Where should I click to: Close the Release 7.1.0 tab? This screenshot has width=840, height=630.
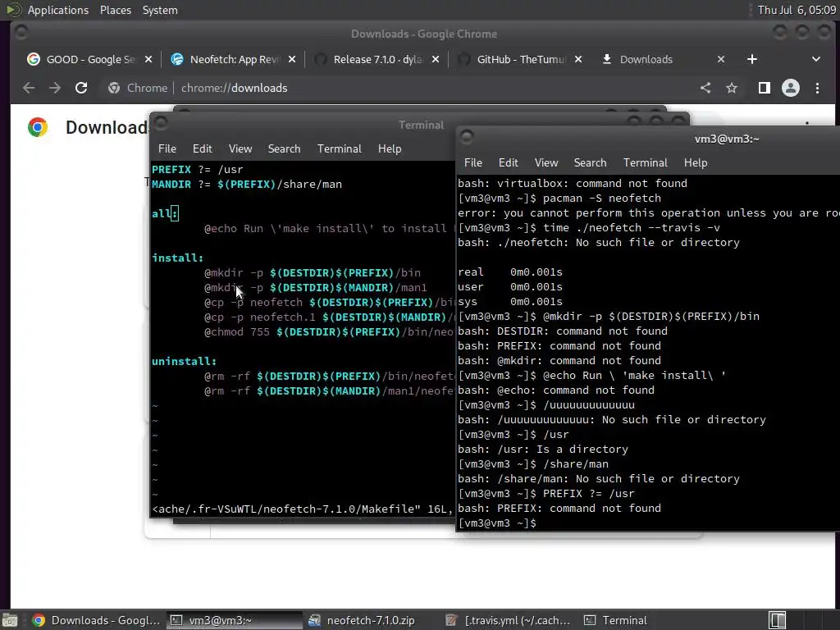click(436, 59)
